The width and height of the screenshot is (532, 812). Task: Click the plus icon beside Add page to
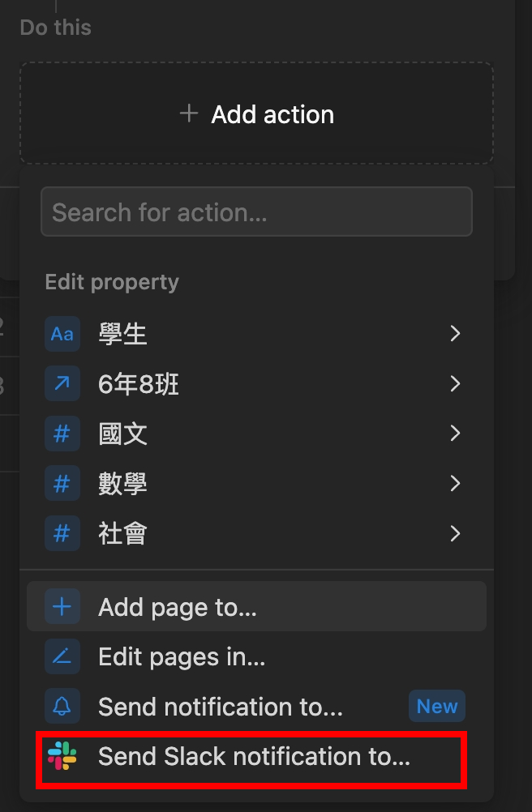[x=62, y=606]
